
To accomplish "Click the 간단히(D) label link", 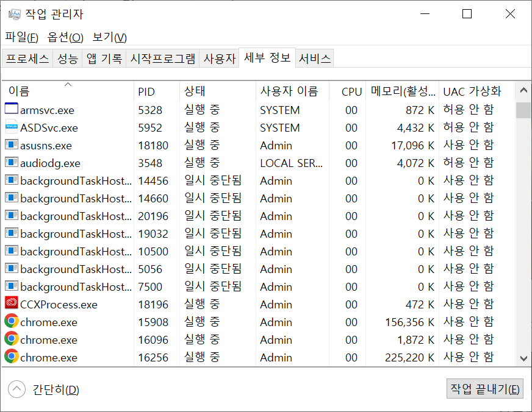I will coord(56,389).
